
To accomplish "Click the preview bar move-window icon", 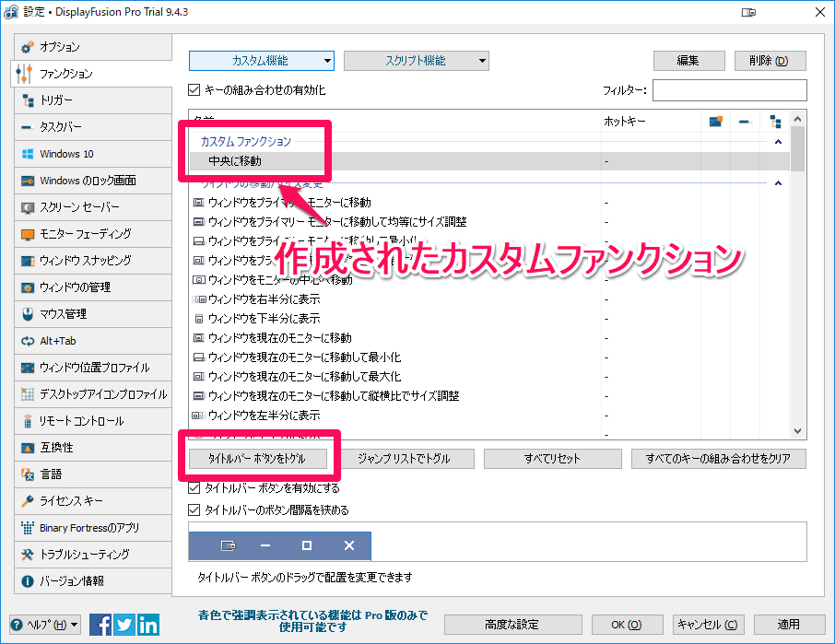I will click(229, 545).
